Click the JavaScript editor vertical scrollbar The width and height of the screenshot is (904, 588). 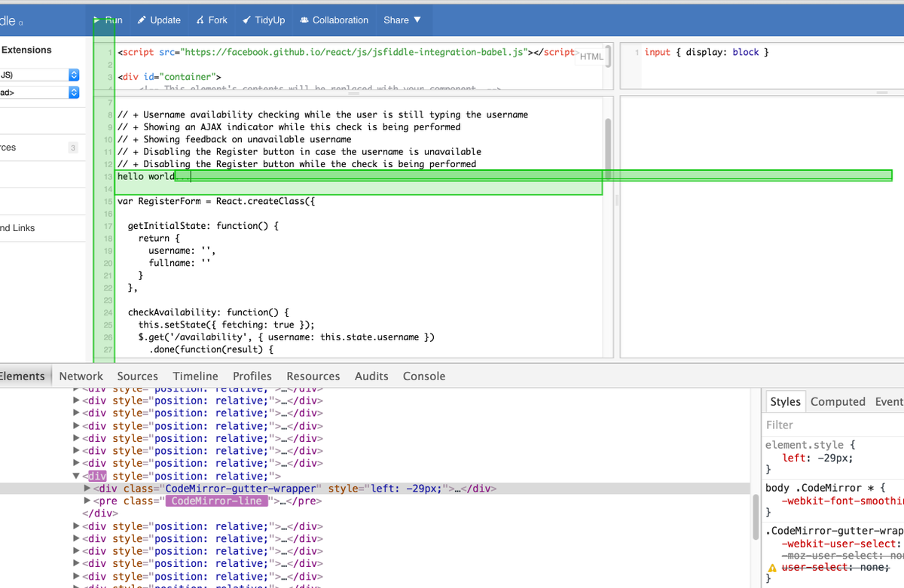pos(607,148)
